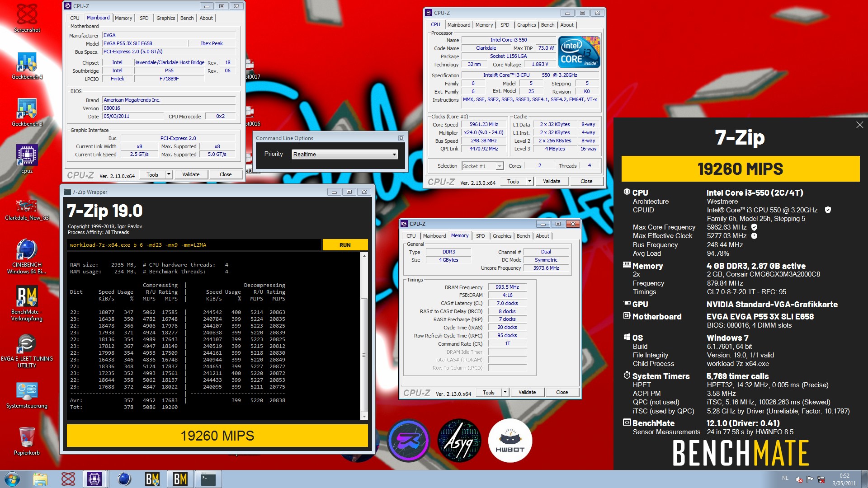Click the verified shield next to CPUID
868x488 pixels.
pos(828,210)
